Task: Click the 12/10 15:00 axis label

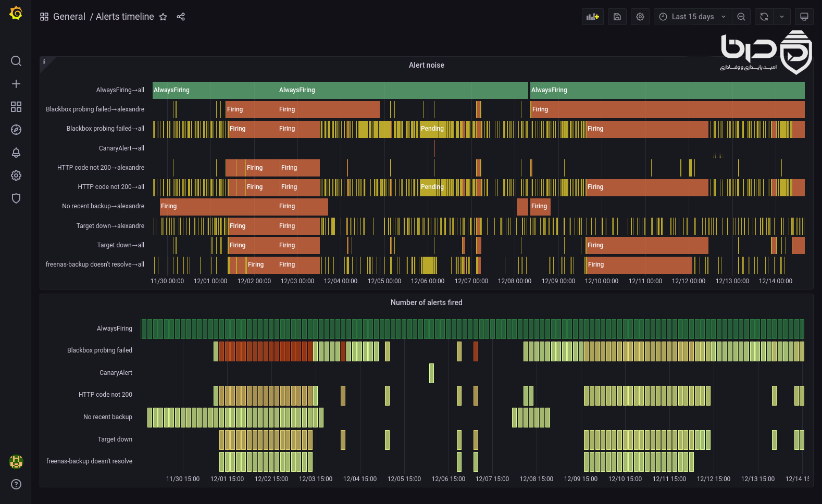Action: pyautogui.click(x=625, y=479)
